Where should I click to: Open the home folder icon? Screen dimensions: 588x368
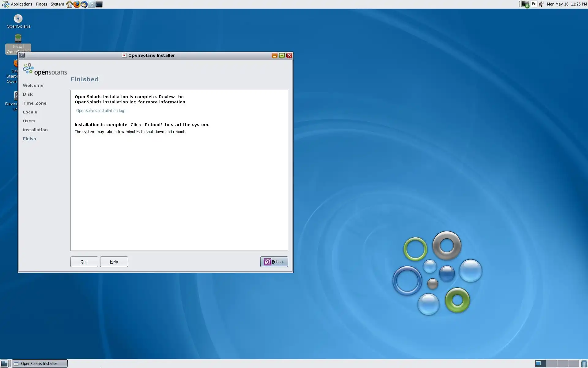(70, 4)
